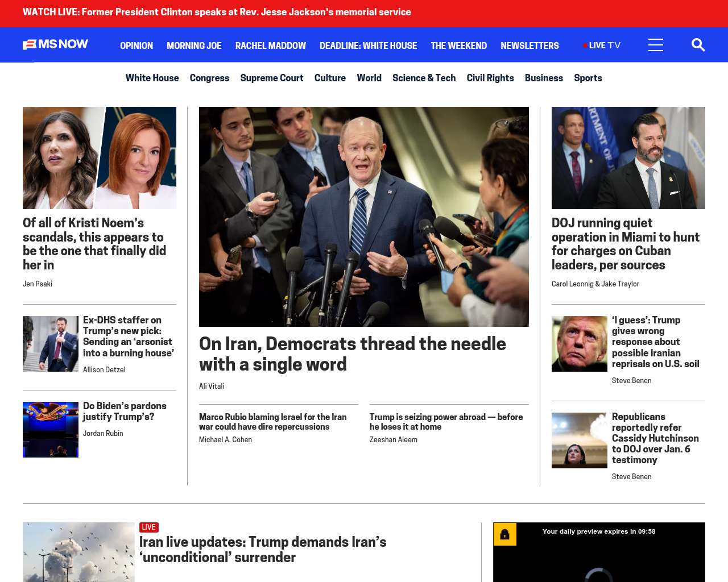Open the main senator press scrum photo

coord(364,217)
